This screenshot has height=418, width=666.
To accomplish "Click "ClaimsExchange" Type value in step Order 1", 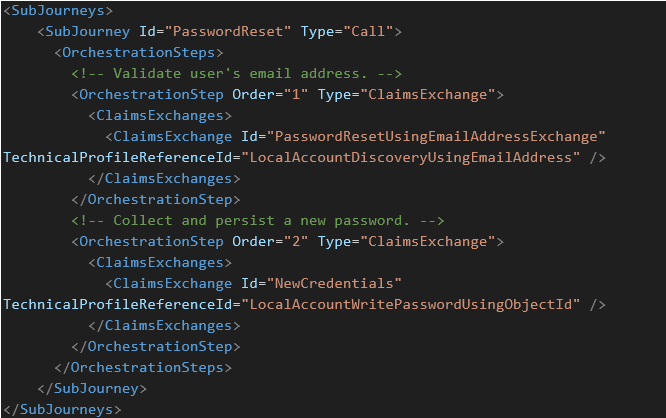I will 427,95.
